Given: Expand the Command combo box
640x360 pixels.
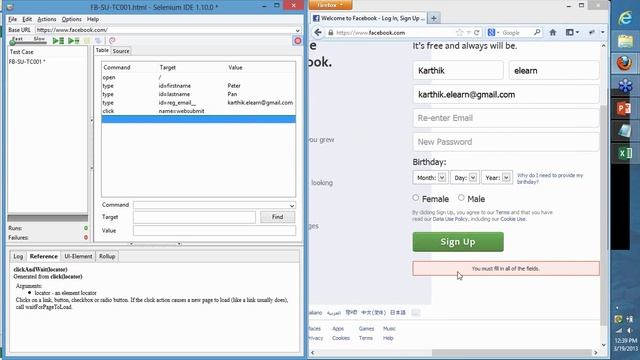Looking at the screenshot, I should [291, 205].
